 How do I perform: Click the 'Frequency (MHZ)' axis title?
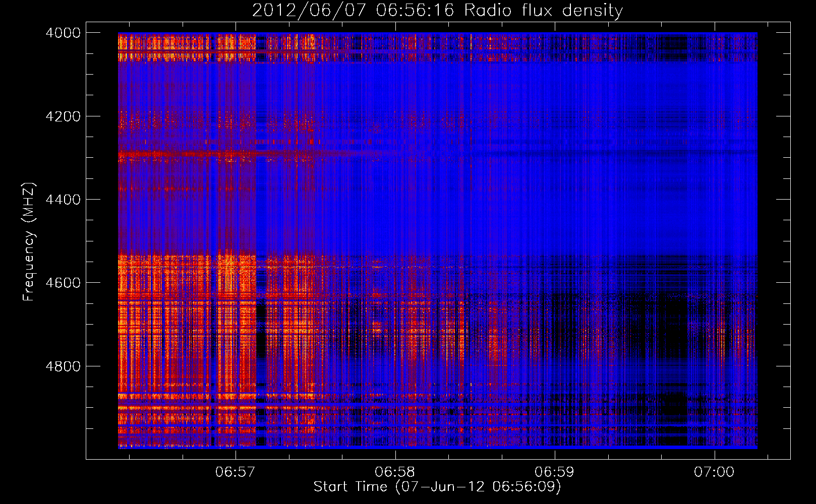pyautogui.click(x=29, y=242)
